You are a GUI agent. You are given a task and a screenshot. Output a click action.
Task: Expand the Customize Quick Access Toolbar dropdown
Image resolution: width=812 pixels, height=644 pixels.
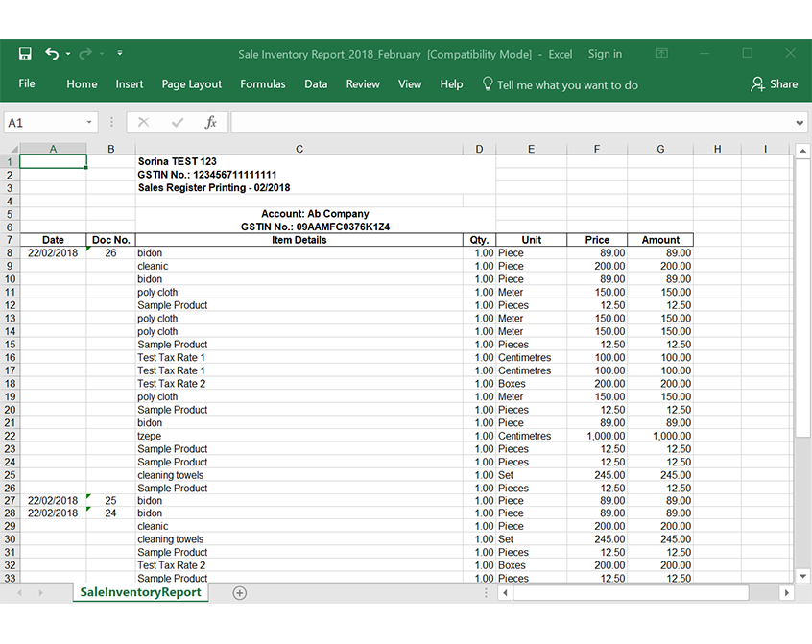coord(119,54)
